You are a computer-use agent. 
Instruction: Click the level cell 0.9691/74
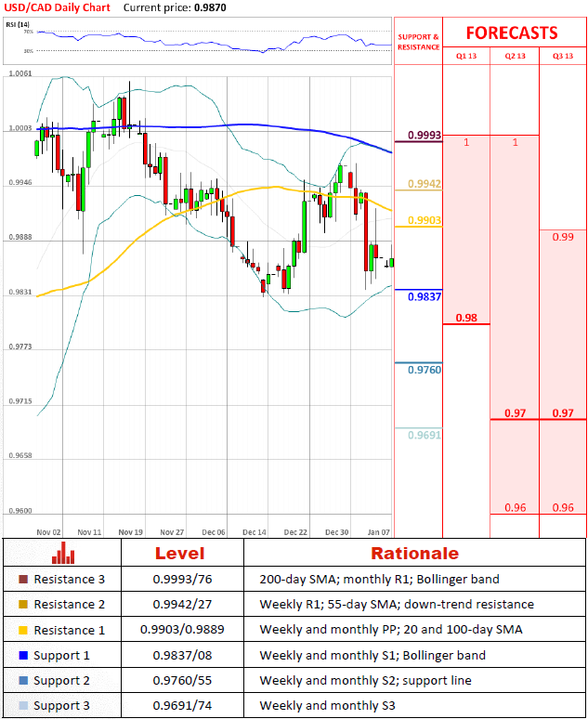183,706
